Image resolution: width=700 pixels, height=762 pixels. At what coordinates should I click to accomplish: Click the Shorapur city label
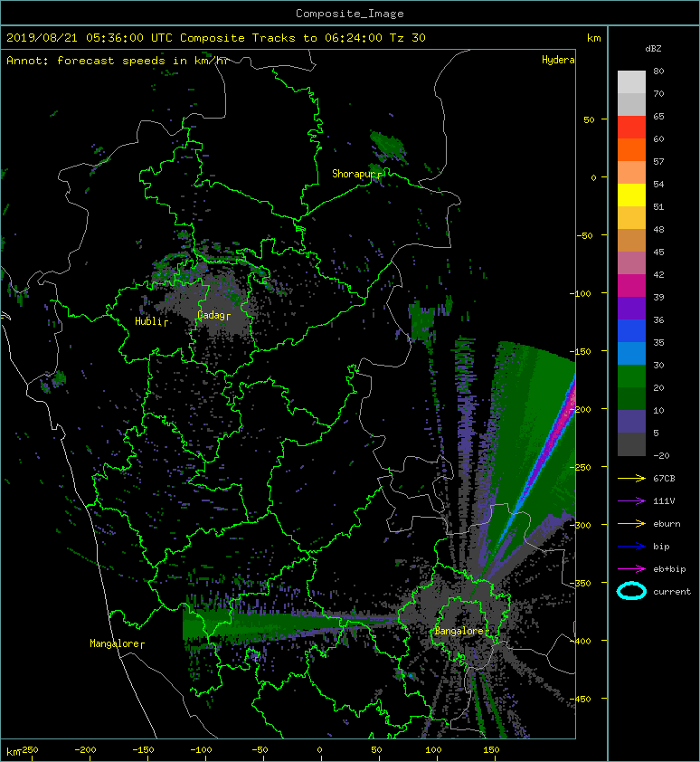356,174
